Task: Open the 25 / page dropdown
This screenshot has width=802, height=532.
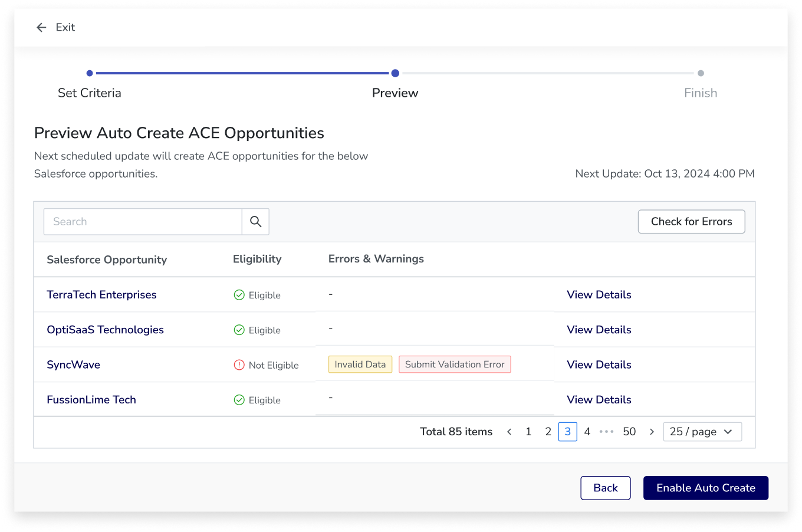Action: pyautogui.click(x=702, y=431)
